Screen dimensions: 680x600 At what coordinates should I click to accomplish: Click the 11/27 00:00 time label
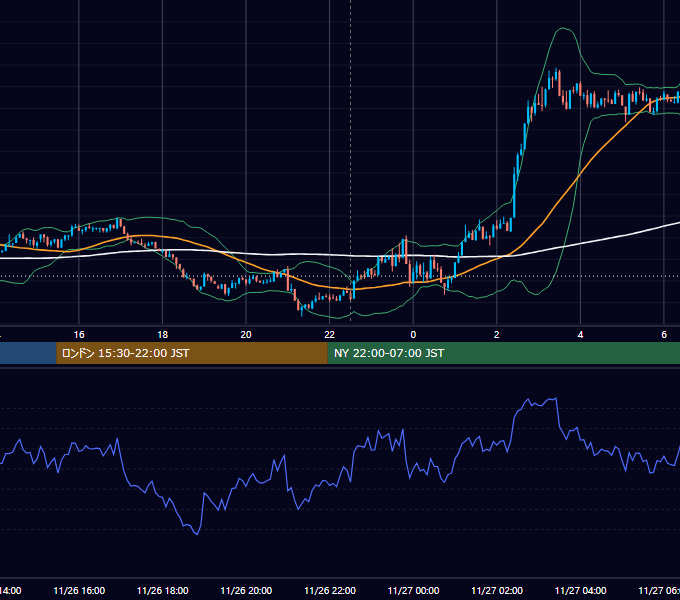click(x=413, y=591)
